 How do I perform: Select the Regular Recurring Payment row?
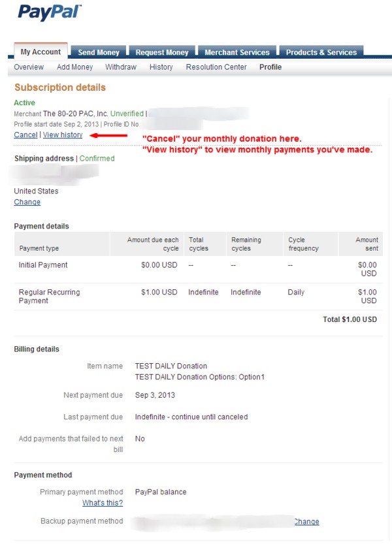point(198,297)
